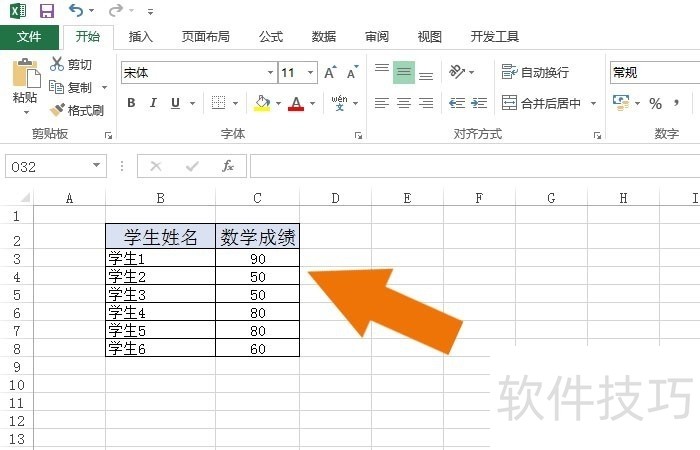This screenshot has width=700, height=450.
Task: Open the font size 11 dropdown
Action: [310, 72]
